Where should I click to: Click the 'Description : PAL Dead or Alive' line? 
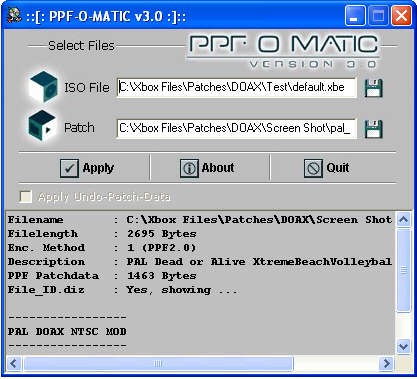click(x=200, y=262)
